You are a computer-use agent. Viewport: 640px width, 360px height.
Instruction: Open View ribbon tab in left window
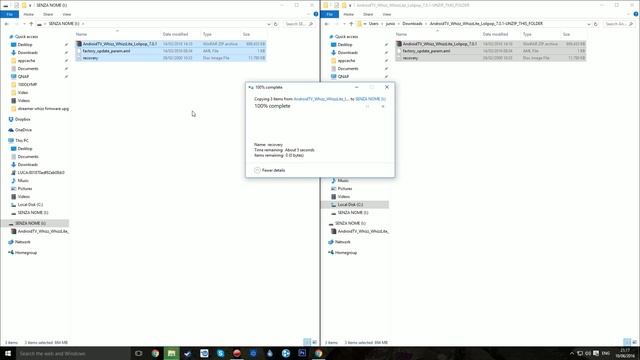point(67,14)
